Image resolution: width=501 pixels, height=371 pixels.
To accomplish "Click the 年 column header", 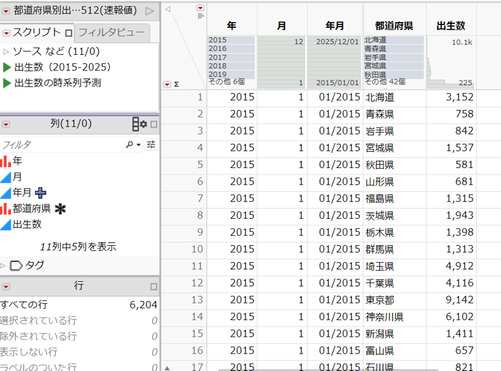I will [232, 26].
